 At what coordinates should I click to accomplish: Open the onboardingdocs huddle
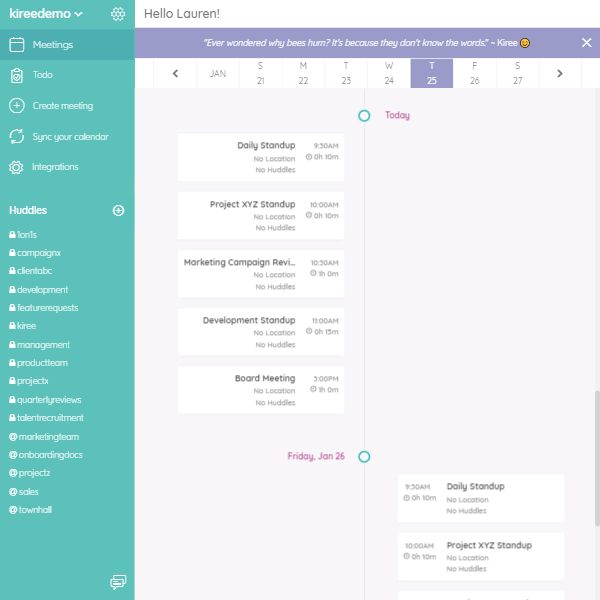tap(46, 455)
